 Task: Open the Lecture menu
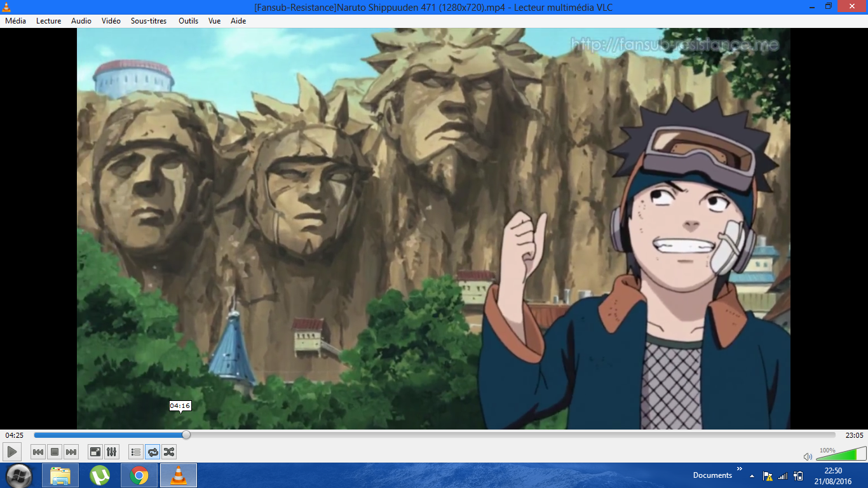click(49, 21)
